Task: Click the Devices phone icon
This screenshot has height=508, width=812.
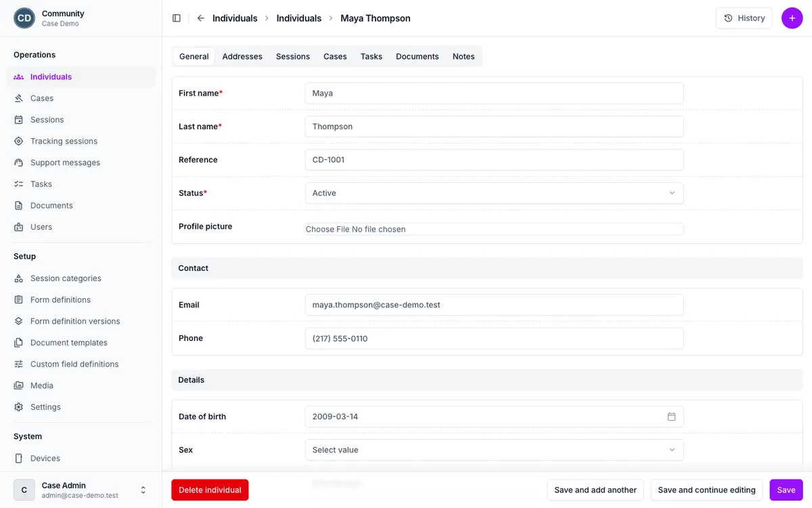Action: (x=18, y=459)
